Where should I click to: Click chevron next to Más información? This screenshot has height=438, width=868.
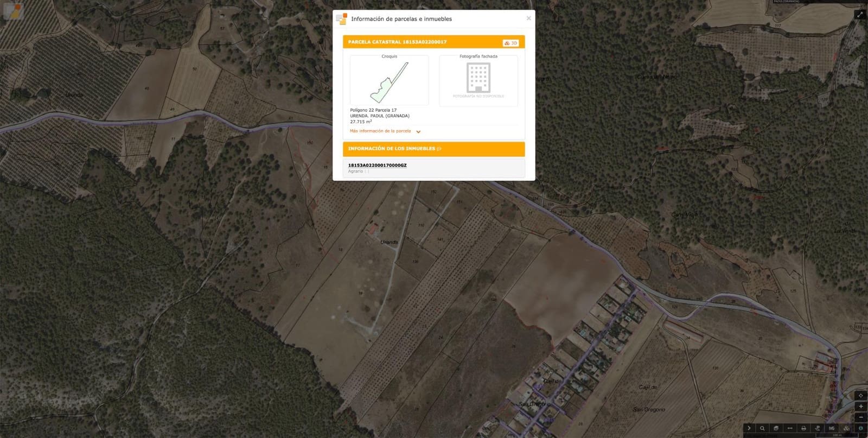point(418,131)
